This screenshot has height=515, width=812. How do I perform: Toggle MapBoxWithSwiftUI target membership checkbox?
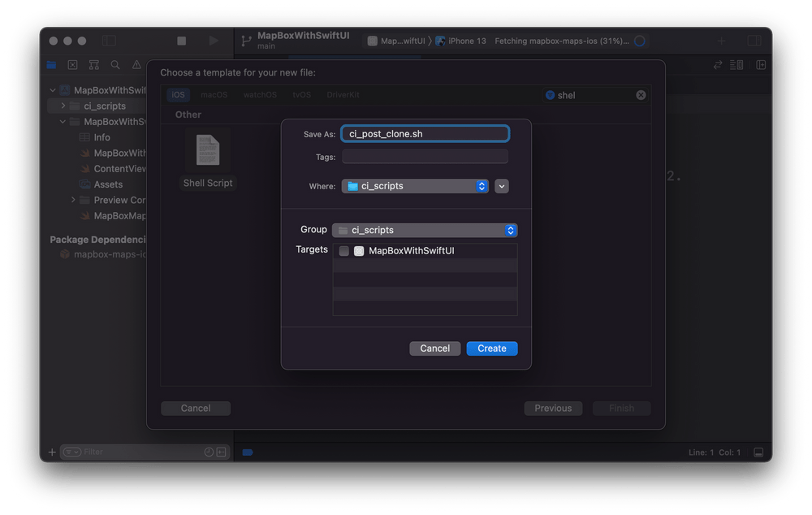[343, 251]
